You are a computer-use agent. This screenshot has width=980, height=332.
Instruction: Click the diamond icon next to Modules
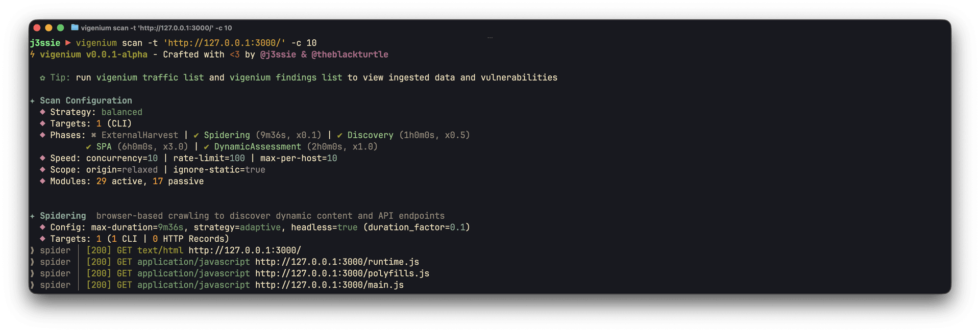[42, 181]
